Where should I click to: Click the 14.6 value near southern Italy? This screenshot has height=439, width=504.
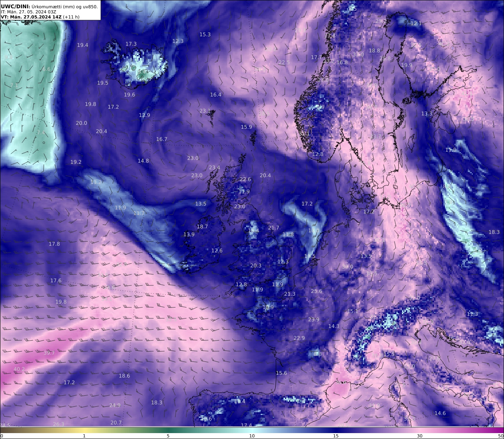(x=440, y=413)
